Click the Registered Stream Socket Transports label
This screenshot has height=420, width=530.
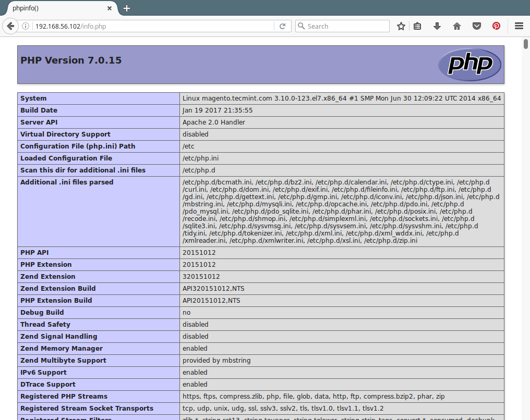tap(87, 409)
